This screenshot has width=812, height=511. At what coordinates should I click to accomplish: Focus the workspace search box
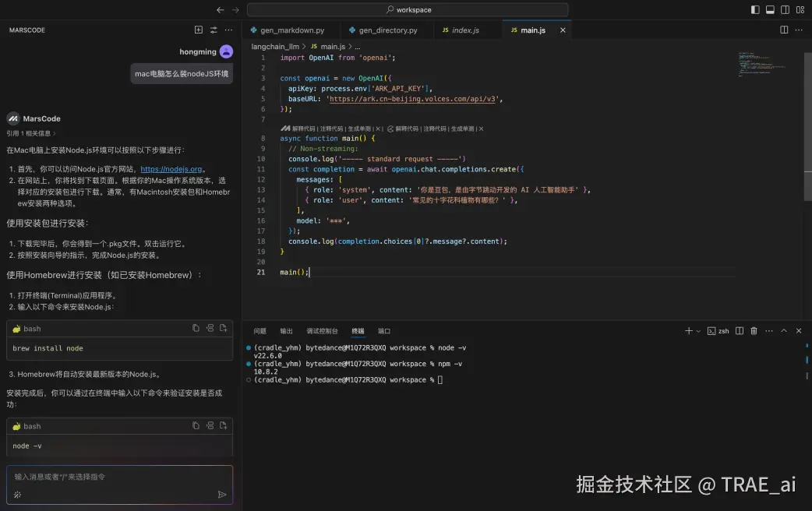pyautogui.click(x=408, y=10)
